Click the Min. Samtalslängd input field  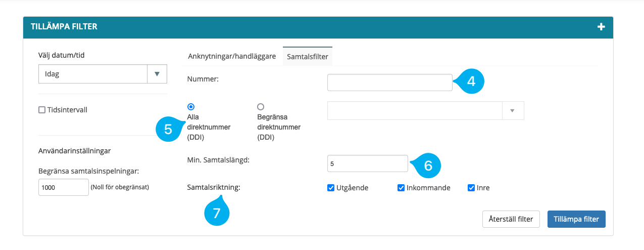(x=367, y=163)
